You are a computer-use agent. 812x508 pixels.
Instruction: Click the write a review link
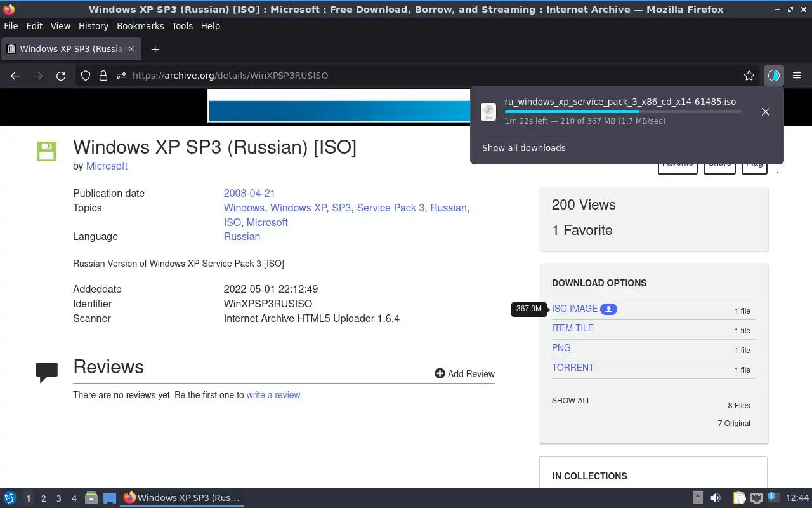[x=273, y=395]
